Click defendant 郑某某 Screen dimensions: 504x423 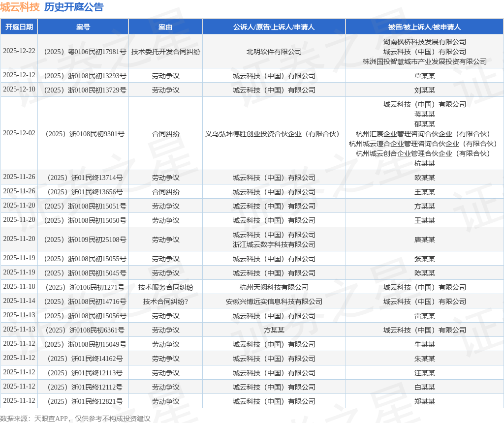(425, 401)
